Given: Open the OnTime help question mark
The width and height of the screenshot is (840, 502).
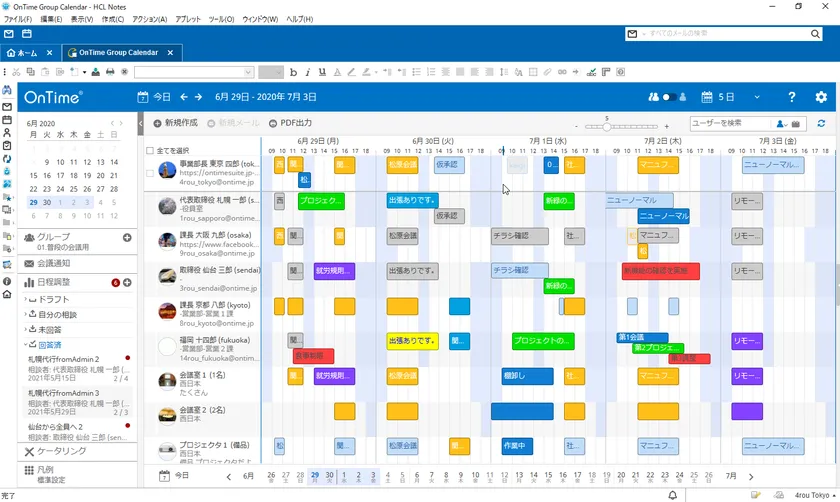Looking at the screenshot, I should click(792, 97).
